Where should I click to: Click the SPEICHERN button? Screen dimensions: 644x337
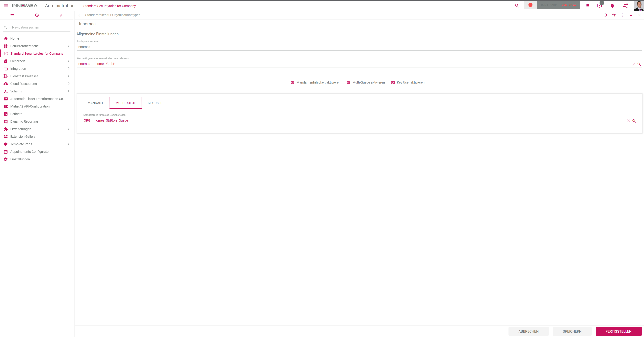tap(572, 331)
